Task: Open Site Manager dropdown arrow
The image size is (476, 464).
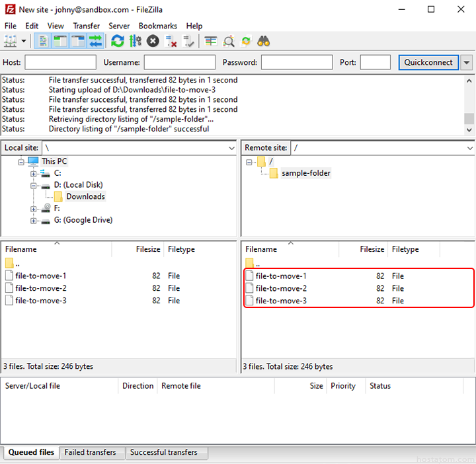Action: tap(24, 41)
